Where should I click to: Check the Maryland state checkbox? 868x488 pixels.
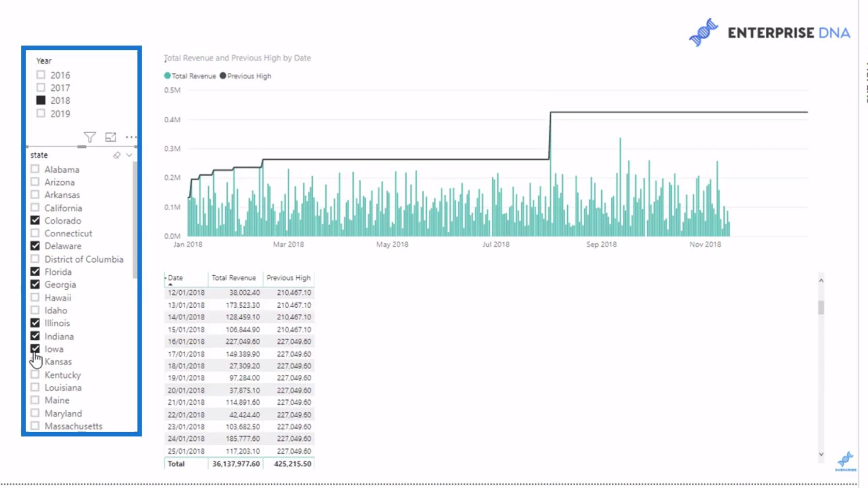35,413
